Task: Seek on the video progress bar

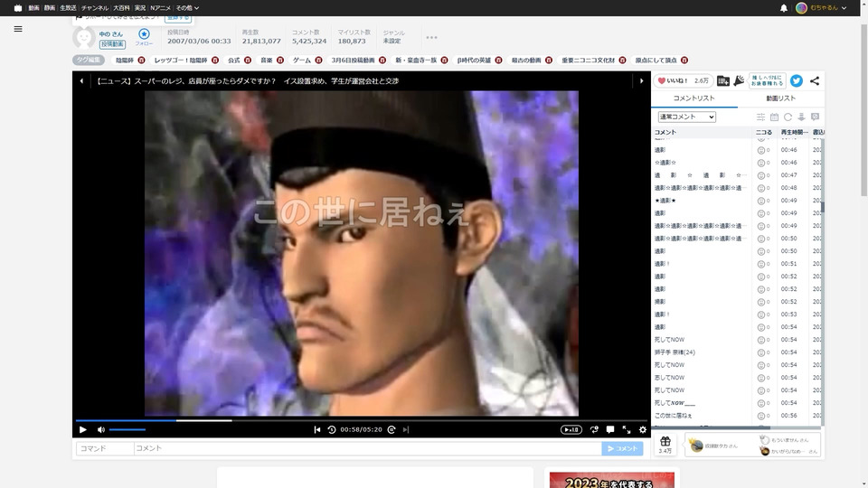Action: 362,420
